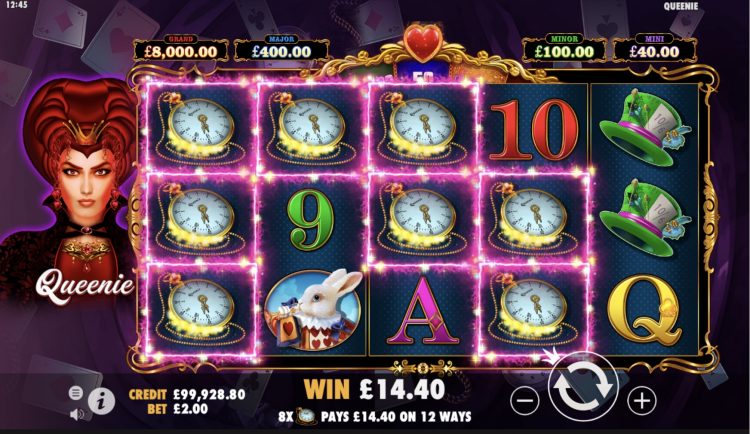Click the golden Q symbol

[644, 310]
